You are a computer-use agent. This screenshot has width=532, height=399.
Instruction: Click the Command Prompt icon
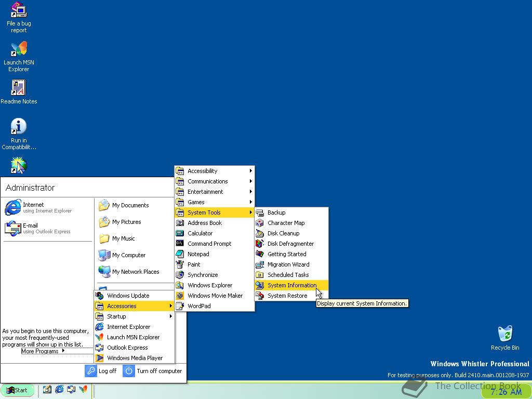pos(180,244)
